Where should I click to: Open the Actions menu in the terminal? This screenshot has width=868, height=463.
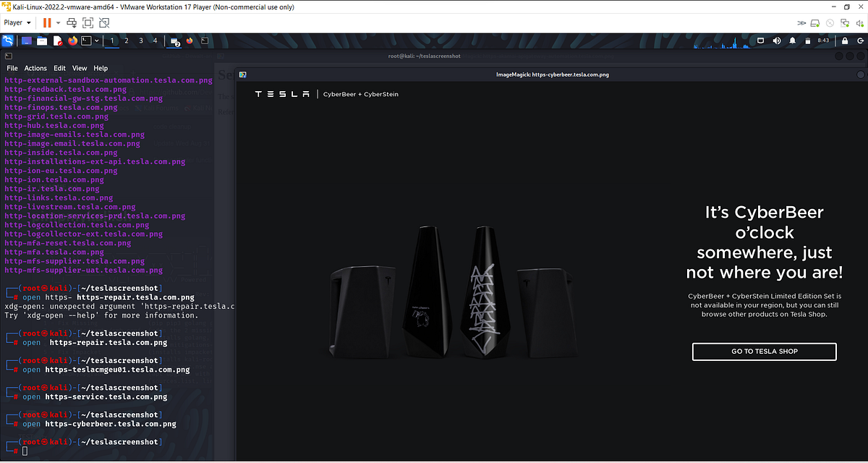coord(35,67)
